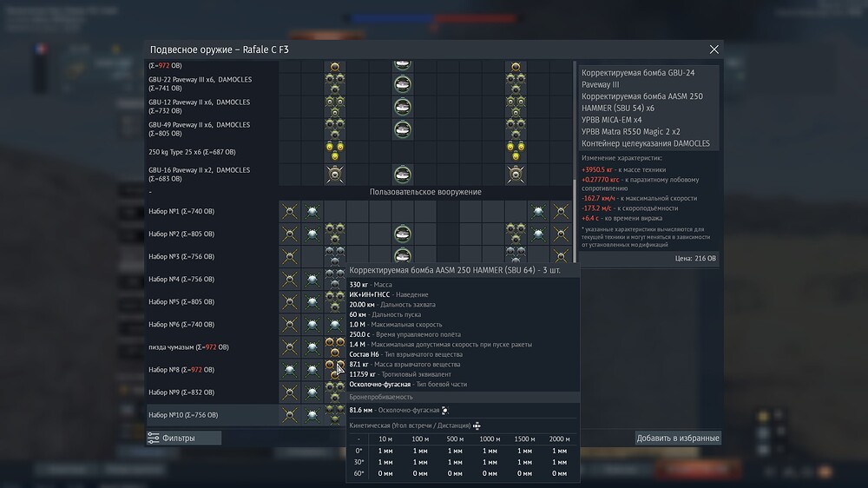Select preset GBU-12 Paveway II x6, DAMOCLES
This screenshot has height=488, width=868.
coord(200,106)
